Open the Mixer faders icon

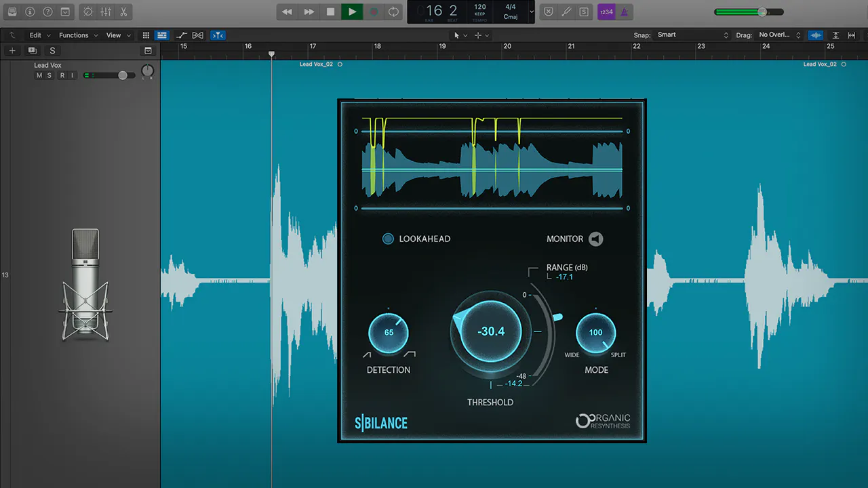106,12
